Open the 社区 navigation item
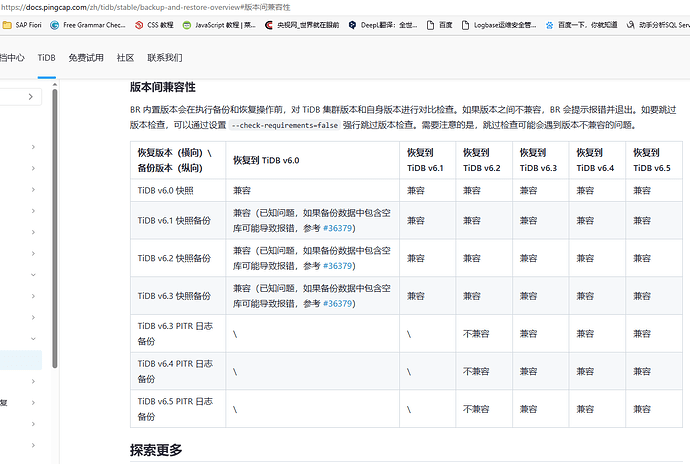The image size is (690, 464). [125, 58]
